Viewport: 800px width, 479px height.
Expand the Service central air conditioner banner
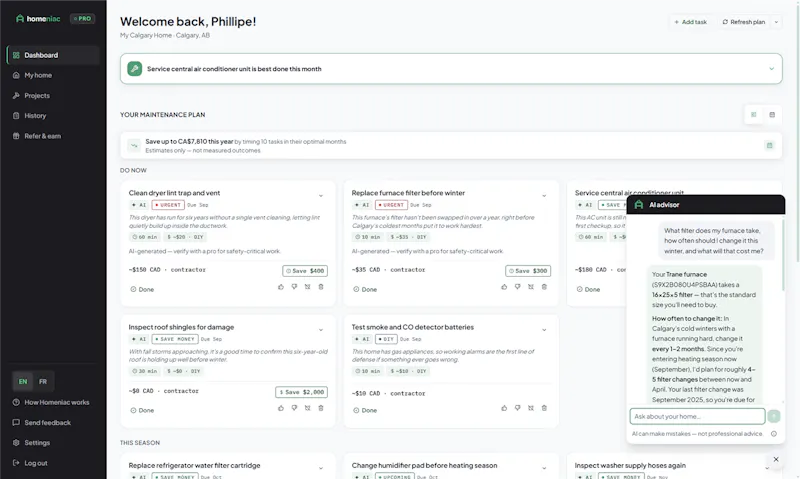click(771, 69)
